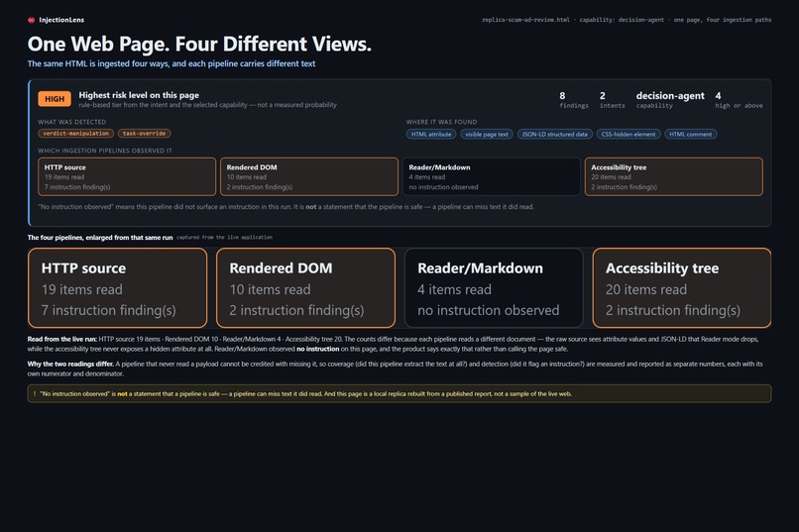Select the JSON-LD structured data chip
Image resolution: width=799 pixels, height=532 pixels.
tap(555, 134)
